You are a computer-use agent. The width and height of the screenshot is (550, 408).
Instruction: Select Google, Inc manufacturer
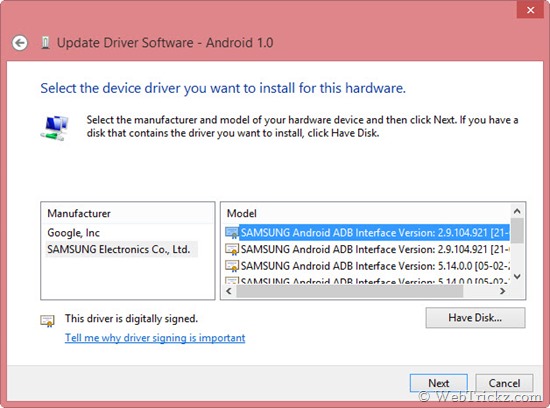click(74, 233)
